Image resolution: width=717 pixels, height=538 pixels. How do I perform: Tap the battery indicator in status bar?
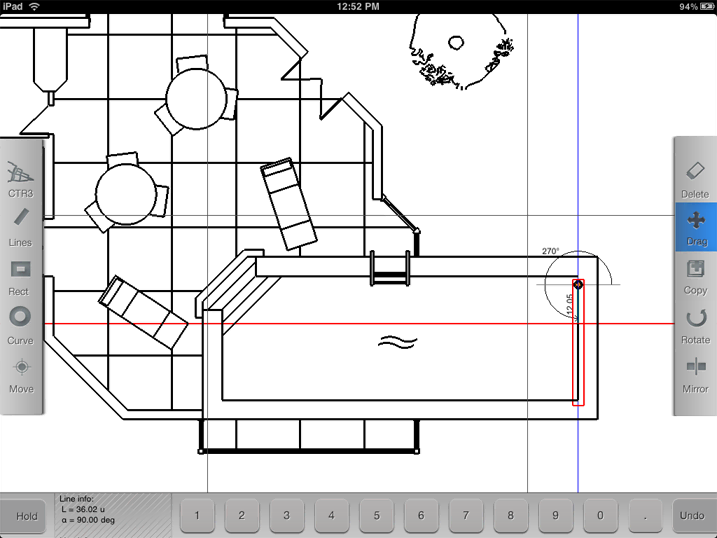(707, 6)
